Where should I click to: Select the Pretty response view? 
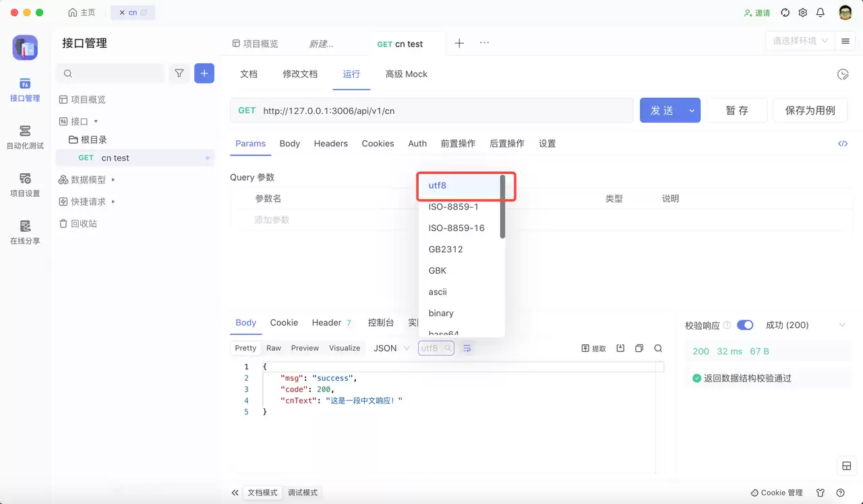pyautogui.click(x=245, y=348)
